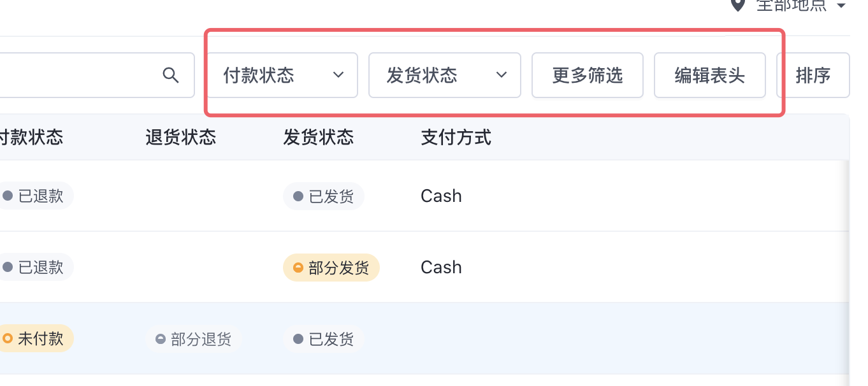Click the 更多筛选 button

tap(588, 75)
